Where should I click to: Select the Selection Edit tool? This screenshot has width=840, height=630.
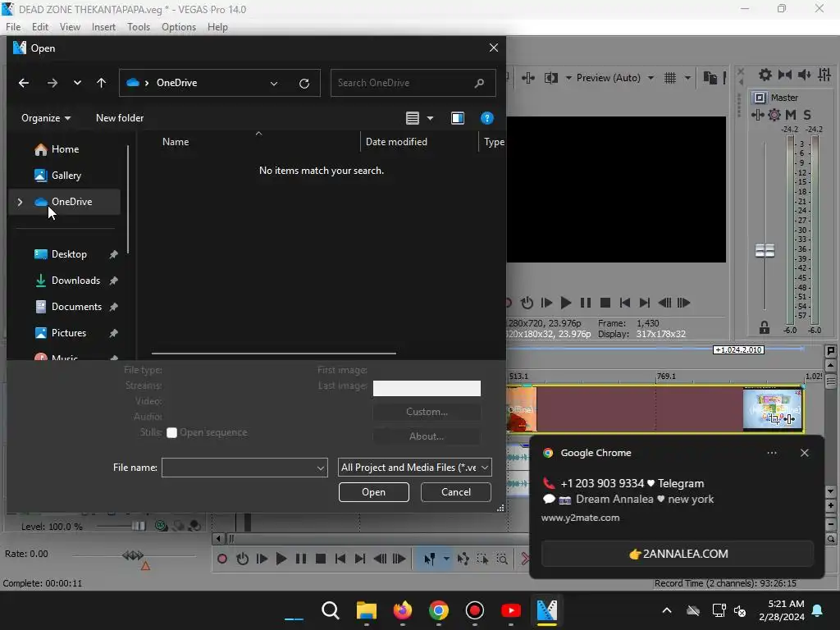pyautogui.click(x=482, y=559)
